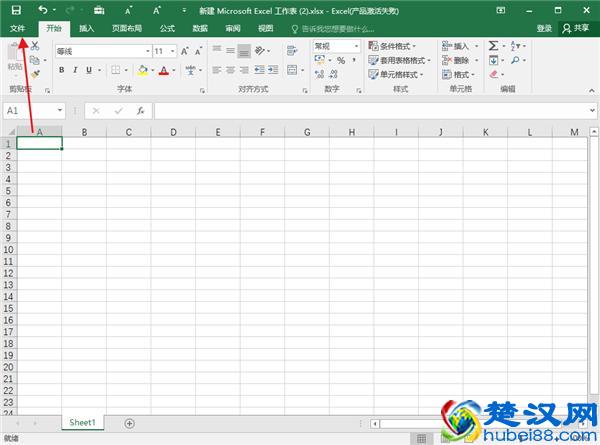Image resolution: width=600 pixels, height=445 pixels.
Task: Click the 登录 sign-in link
Action: coord(544,29)
